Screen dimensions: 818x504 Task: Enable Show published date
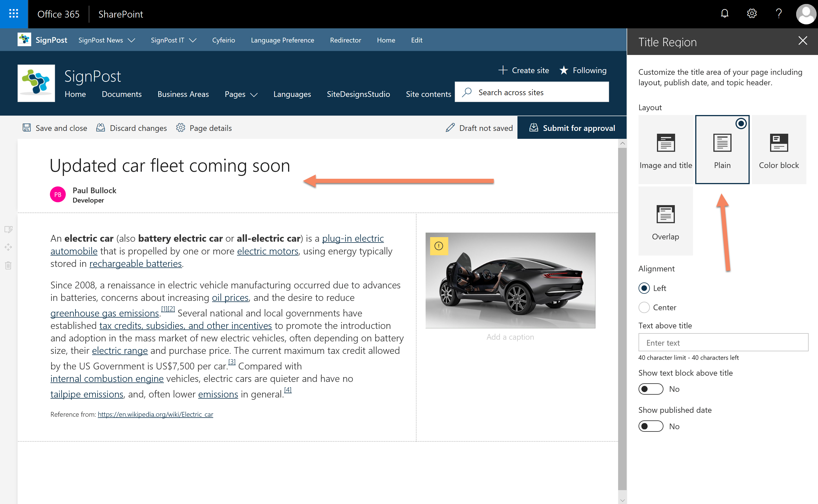tap(650, 426)
